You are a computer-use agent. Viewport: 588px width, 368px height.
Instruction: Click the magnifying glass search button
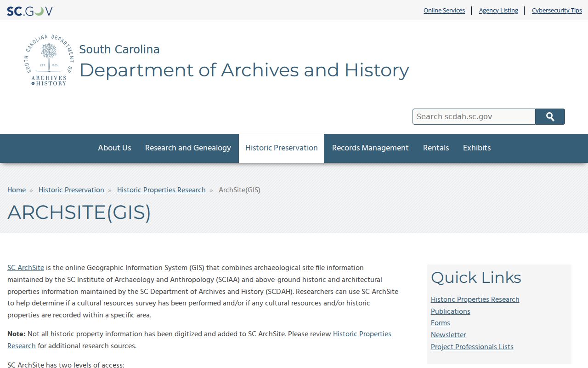coord(550,117)
